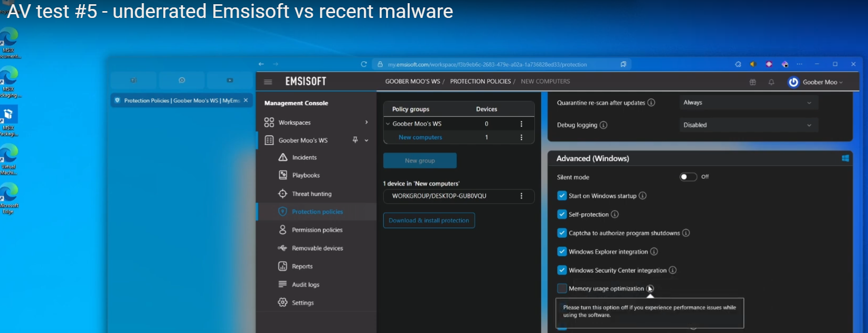Collapse Goober Moo's WS policy group arrow
This screenshot has height=333, width=868.
(388, 124)
